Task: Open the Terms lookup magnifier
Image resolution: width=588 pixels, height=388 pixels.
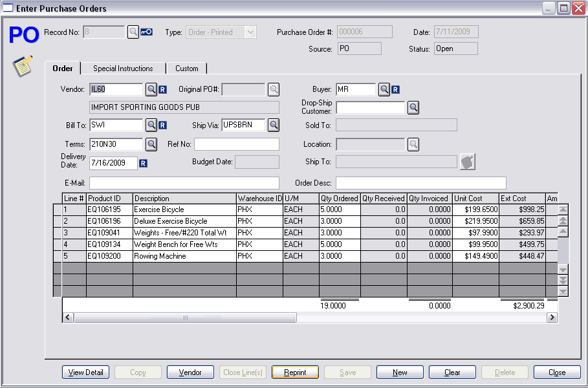Action: pos(151,144)
